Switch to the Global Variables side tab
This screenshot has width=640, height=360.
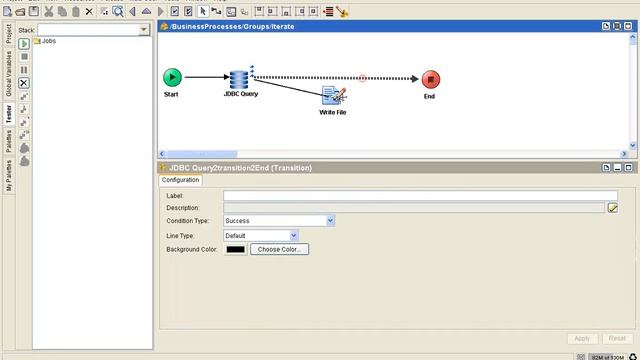(x=9, y=74)
